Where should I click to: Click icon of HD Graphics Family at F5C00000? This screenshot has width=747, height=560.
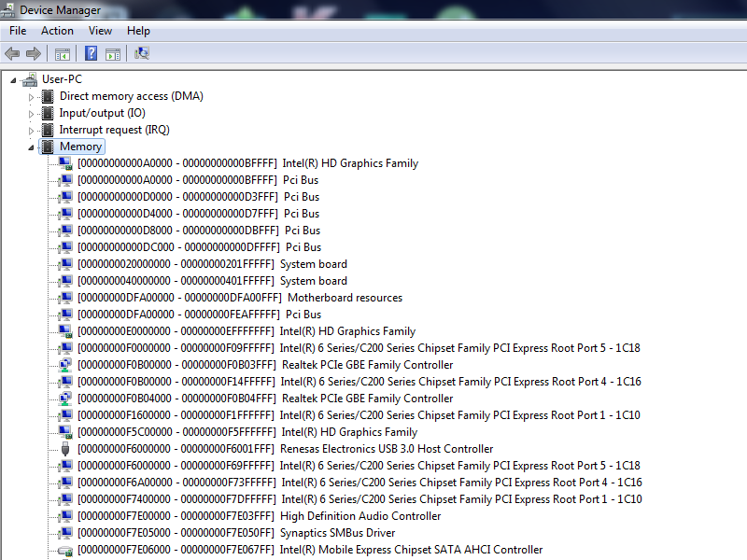65,432
